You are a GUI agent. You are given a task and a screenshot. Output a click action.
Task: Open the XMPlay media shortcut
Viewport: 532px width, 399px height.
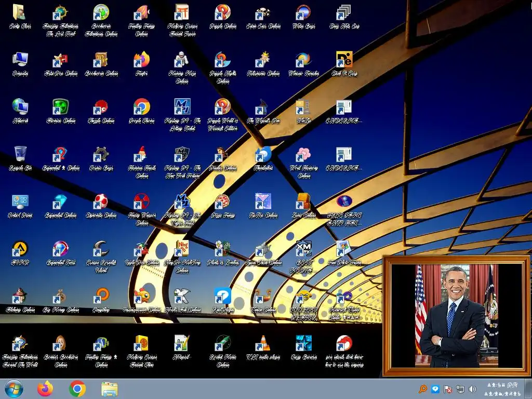click(x=303, y=257)
